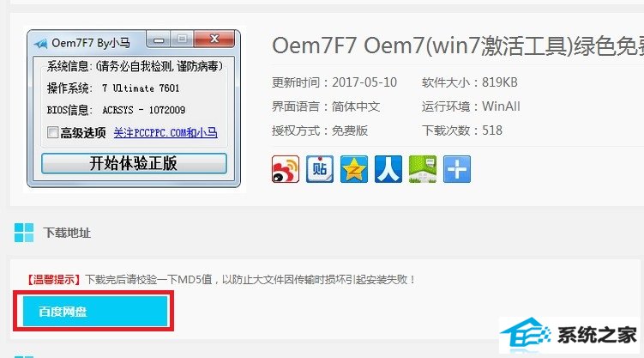Share the page via the Weibo icon
Viewport: 644px width, 358px height.
click(x=286, y=169)
